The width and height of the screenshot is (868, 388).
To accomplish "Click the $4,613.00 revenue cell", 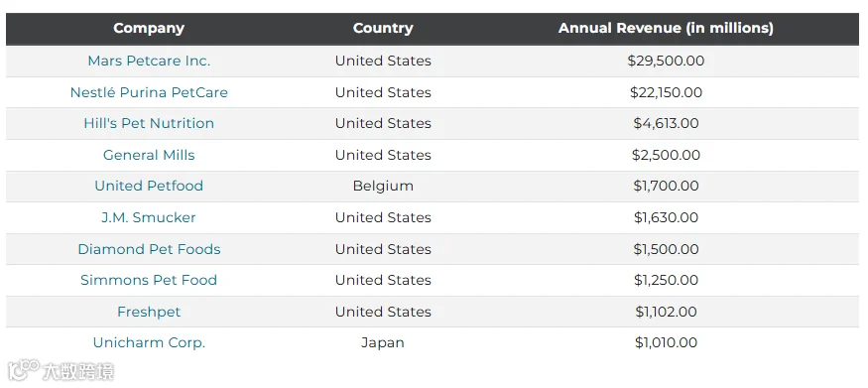I will (x=666, y=123).
